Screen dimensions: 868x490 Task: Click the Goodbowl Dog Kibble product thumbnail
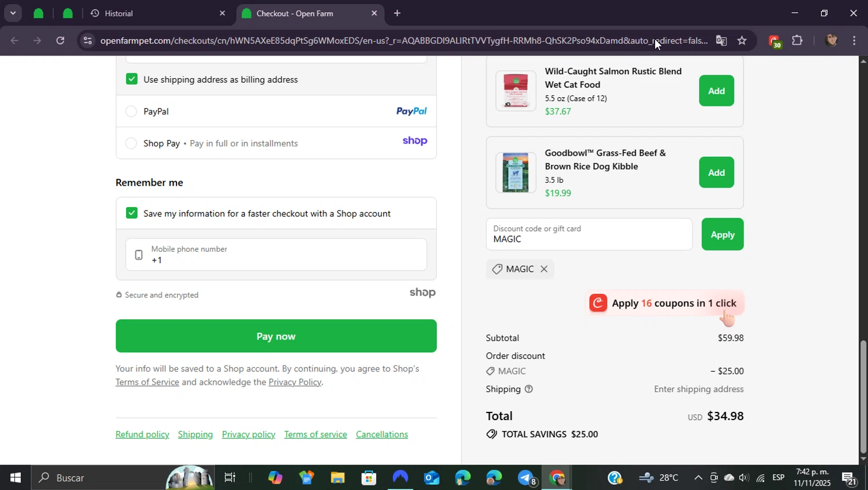516,172
